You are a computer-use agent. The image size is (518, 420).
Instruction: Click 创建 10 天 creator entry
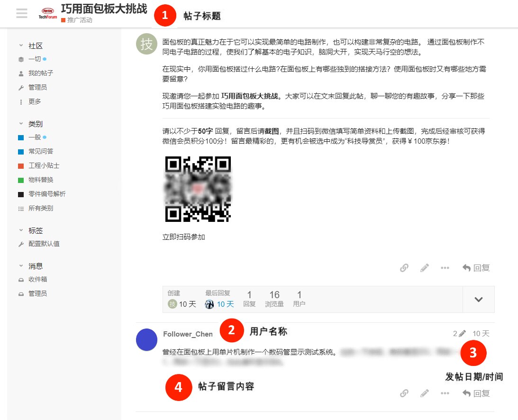click(182, 299)
